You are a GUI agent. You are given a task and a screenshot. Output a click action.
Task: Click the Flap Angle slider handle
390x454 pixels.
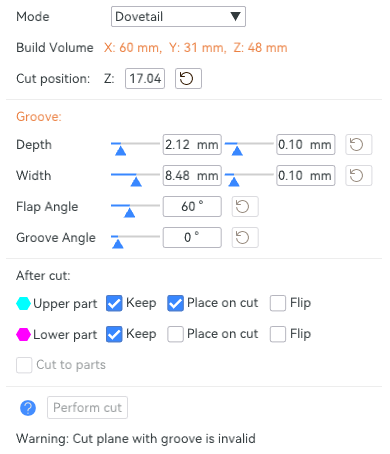(129, 212)
